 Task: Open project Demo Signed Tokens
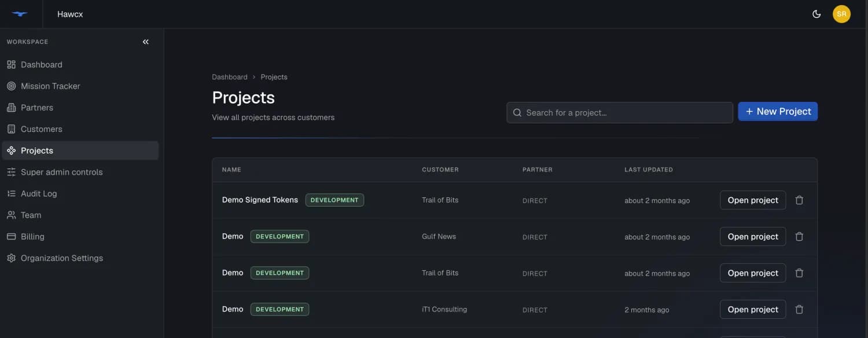click(753, 200)
